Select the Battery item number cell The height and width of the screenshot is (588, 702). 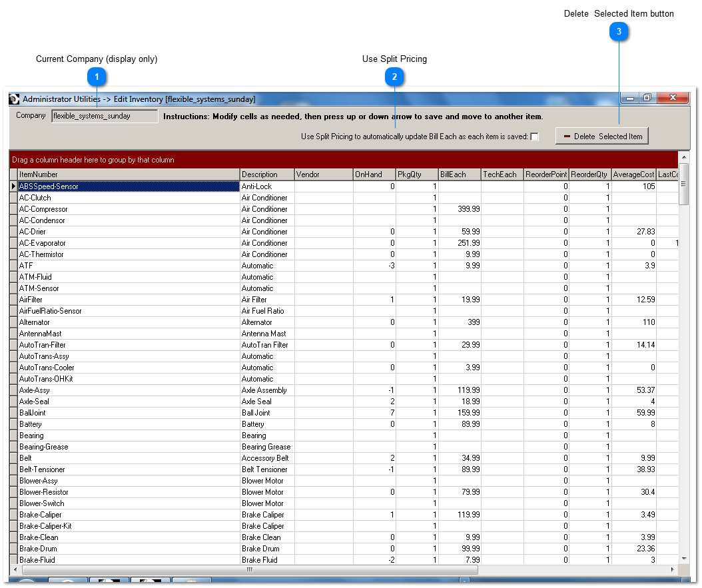click(129, 424)
